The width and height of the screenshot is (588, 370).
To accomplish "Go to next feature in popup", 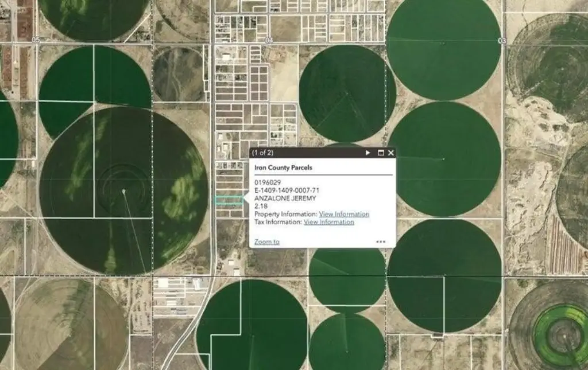I will pos(368,153).
